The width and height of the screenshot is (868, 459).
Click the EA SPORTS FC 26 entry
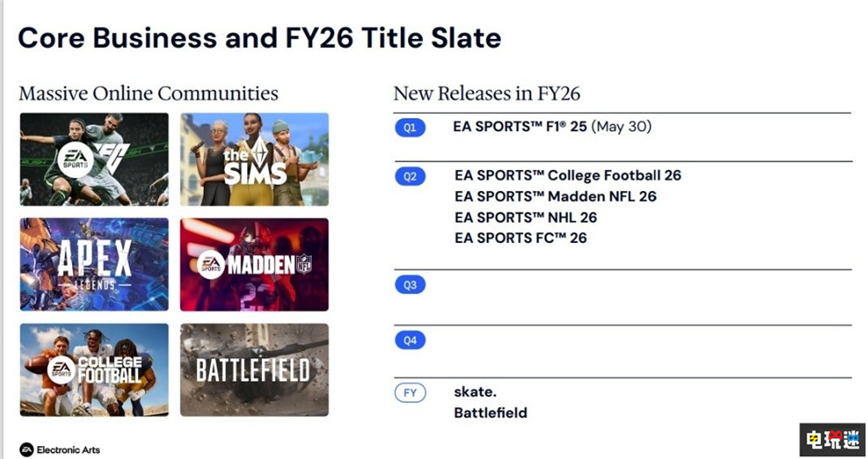tap(521, 238)
